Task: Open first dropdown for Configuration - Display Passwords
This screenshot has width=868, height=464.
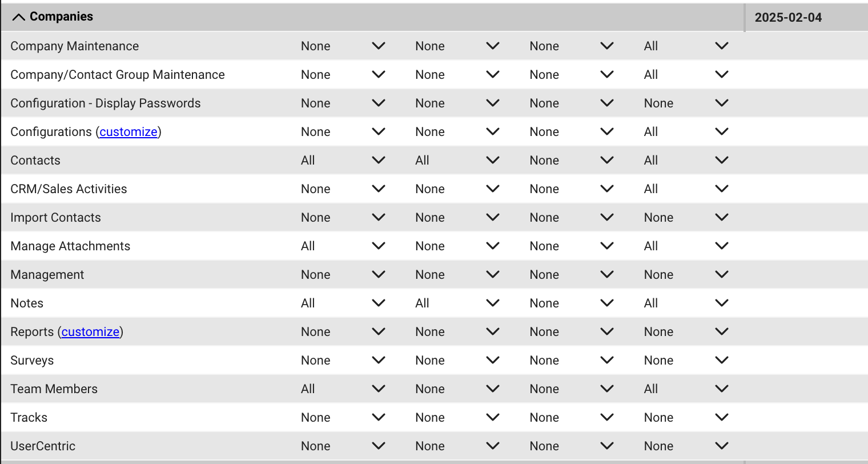Action: click(x=343, y=103)
